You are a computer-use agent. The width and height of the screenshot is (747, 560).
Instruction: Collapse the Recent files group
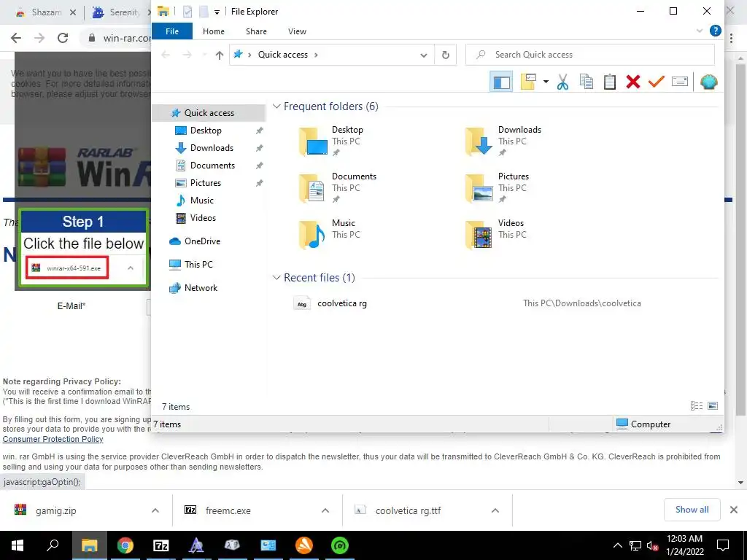coord(276,278)
